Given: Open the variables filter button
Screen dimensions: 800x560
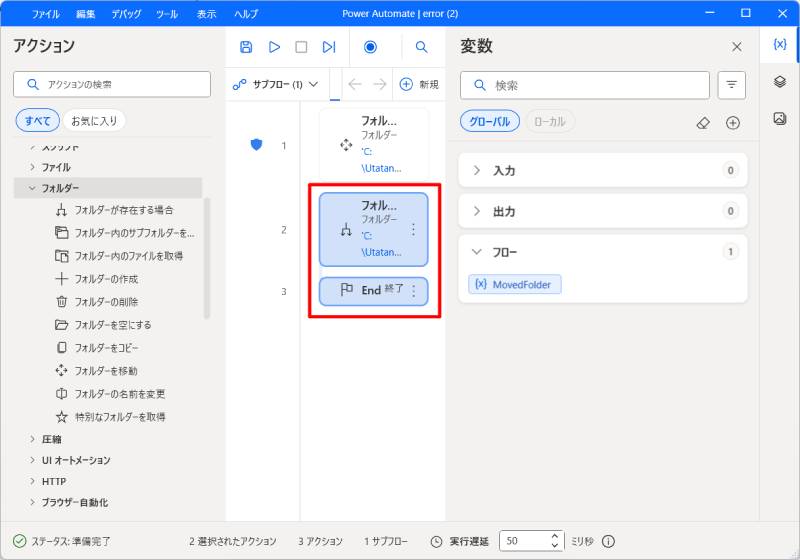Looking at the screenshot, I should point(732,85).
